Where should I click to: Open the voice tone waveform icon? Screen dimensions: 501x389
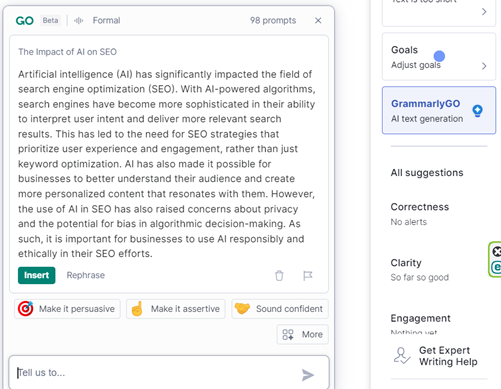pos(78,21)
